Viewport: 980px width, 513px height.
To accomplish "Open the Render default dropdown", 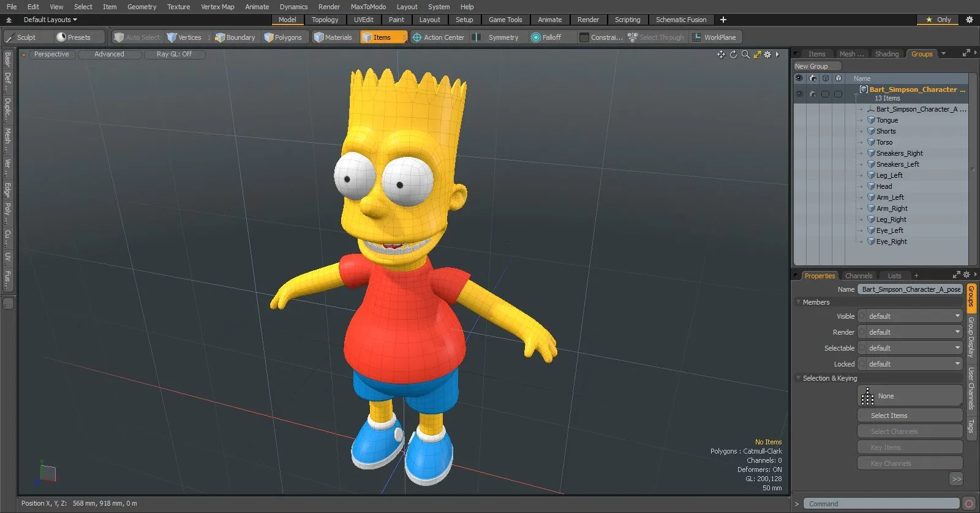I will (910, 332).
